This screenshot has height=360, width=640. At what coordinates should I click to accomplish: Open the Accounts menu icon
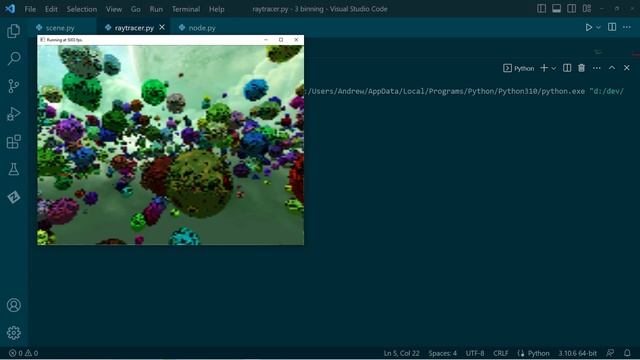click(13, 305)
